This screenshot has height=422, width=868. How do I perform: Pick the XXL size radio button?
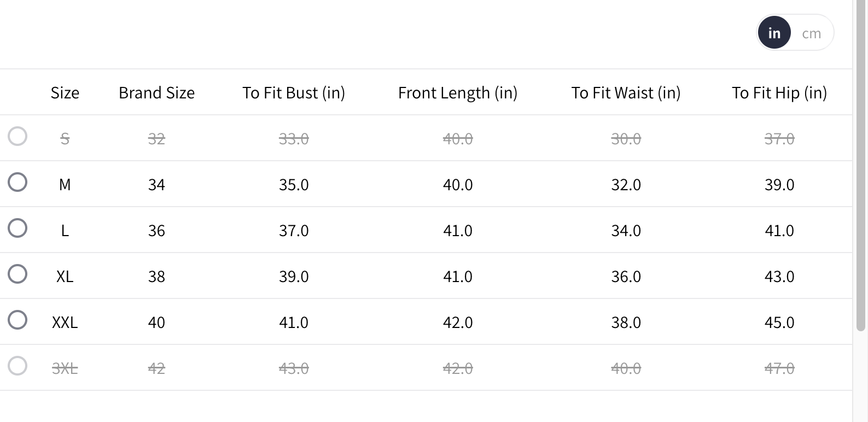click(x=18, y=320)
